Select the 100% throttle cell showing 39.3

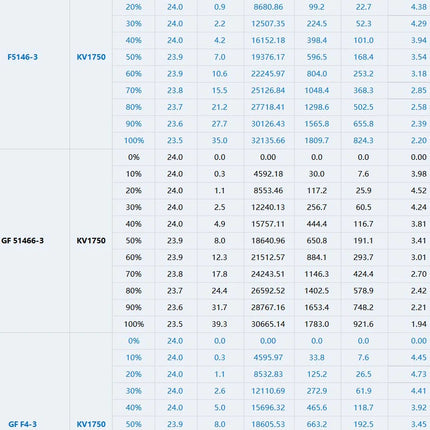point(134,324)
